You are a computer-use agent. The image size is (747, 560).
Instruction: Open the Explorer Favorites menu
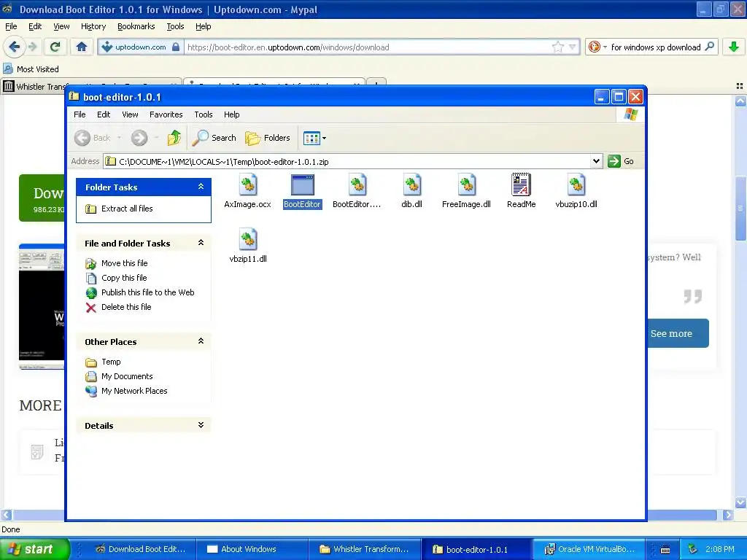coord(166,114)
